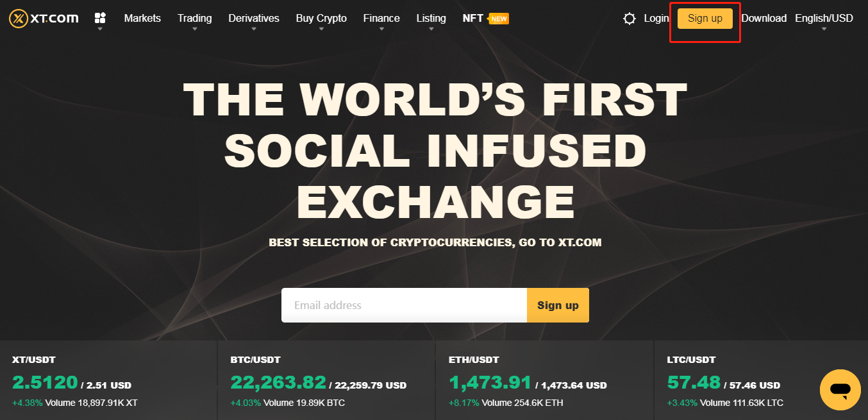Click the settings gear icon next to Login

tap(629, 18)
